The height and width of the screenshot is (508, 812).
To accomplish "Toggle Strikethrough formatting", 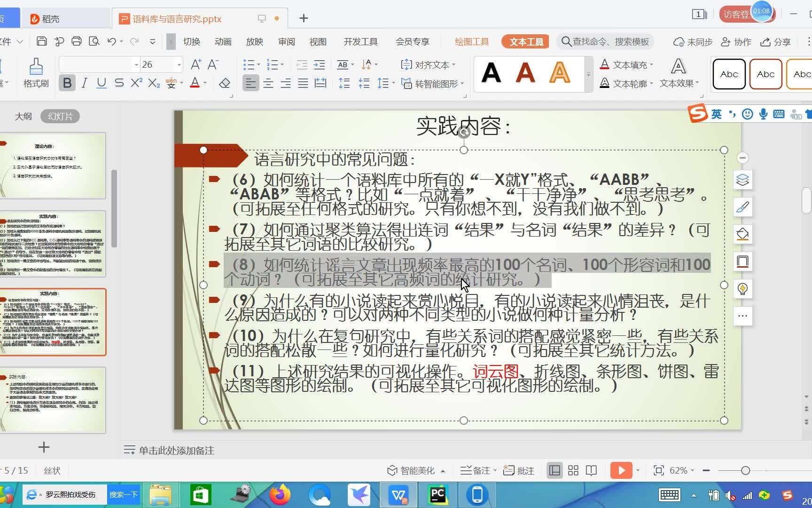I will coord(119,83).
